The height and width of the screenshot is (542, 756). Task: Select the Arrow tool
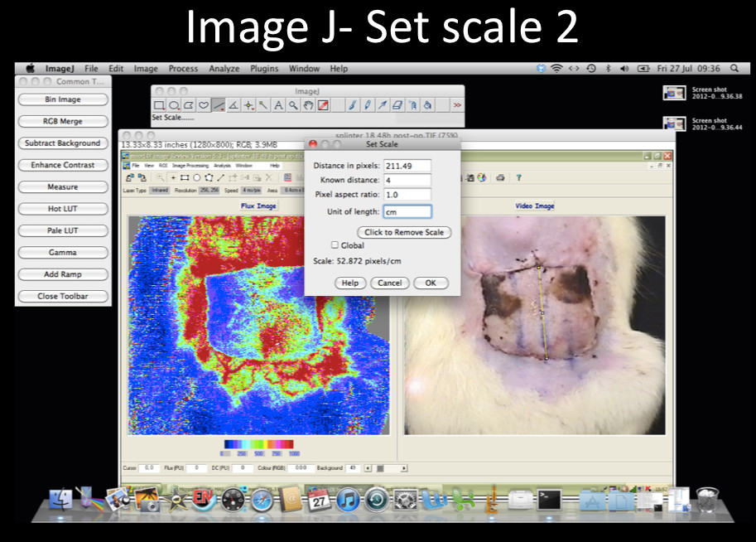tap(383, 105)
